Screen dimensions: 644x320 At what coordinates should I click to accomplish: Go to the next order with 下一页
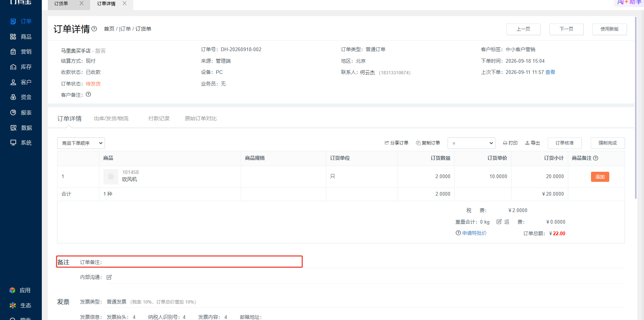pos(566,29)
